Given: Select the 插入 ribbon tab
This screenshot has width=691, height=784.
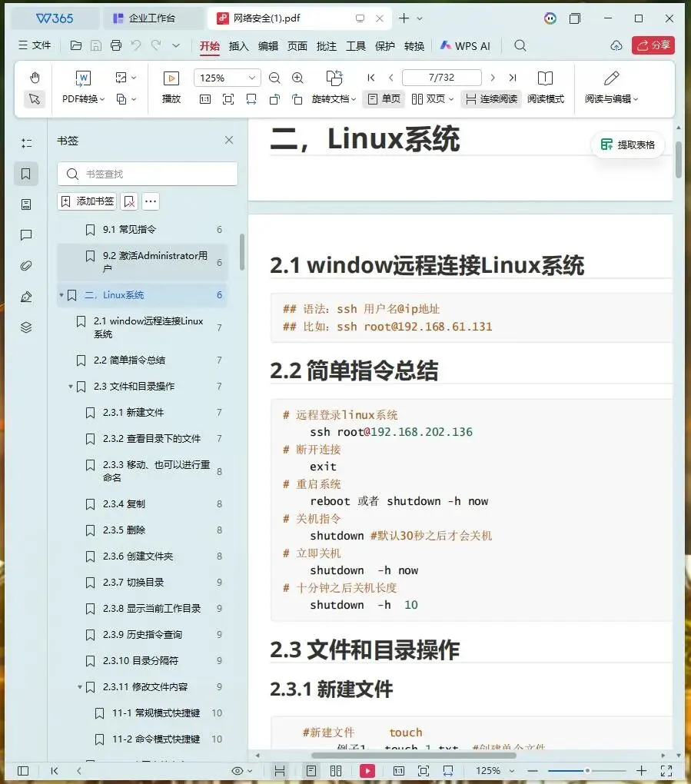Looking at the screenshot, I should (238, 46).
